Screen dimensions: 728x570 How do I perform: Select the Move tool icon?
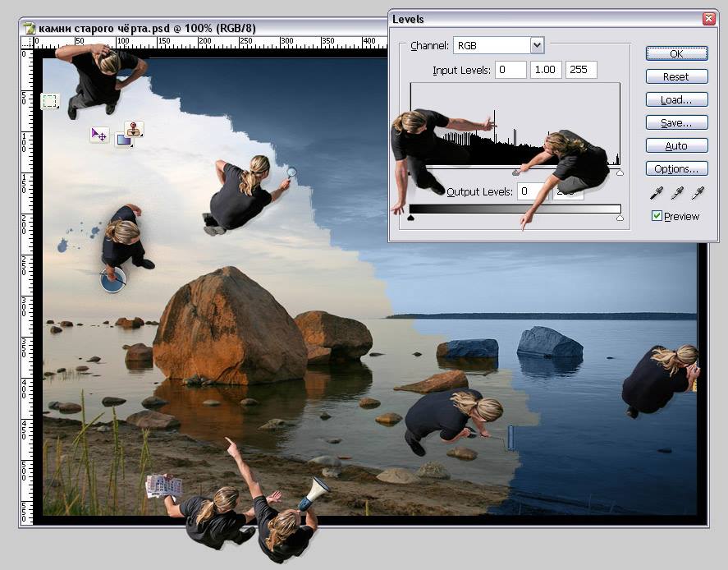click(x=99, y=134)
